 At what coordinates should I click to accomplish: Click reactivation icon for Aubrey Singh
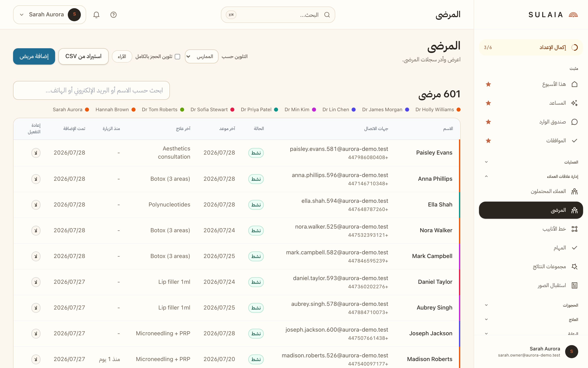tap(36, 308)
